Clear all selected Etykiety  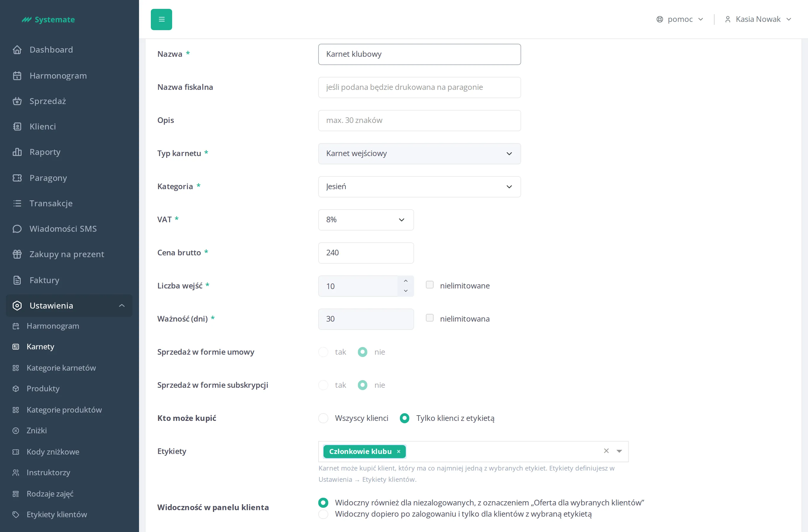click(x=606, y=451)
